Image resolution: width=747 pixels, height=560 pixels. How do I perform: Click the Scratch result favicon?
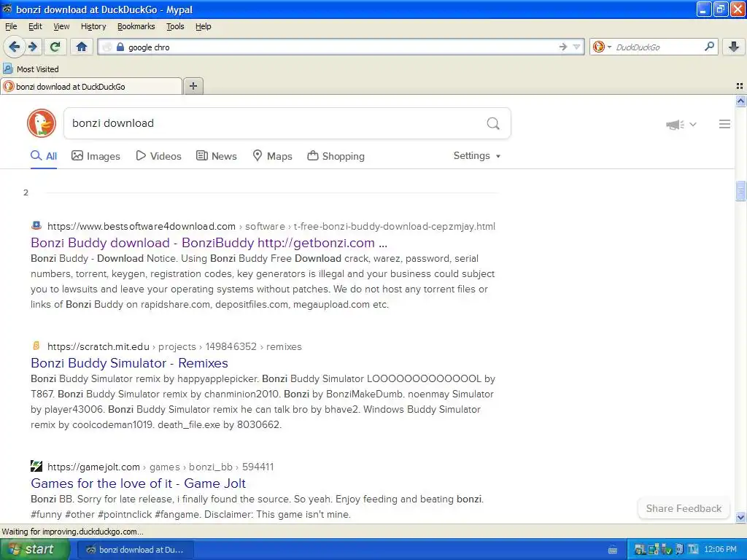(x=36, y=346)
